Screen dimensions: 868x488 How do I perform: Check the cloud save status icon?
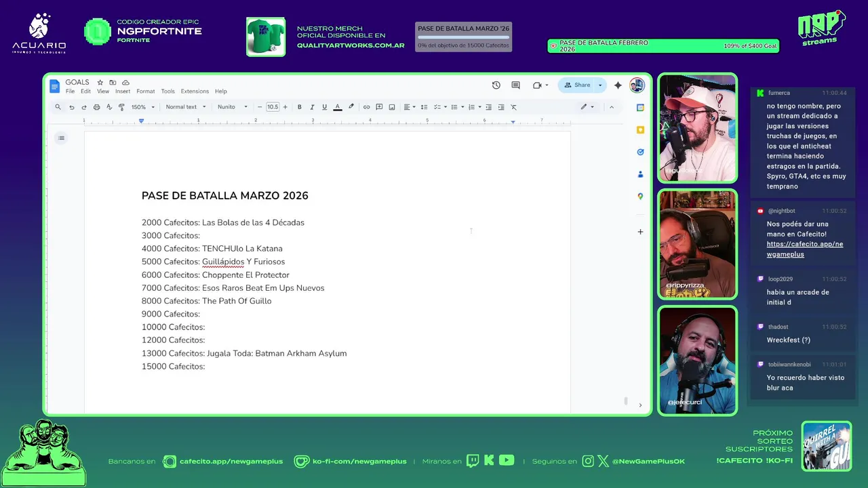point(125,83)
